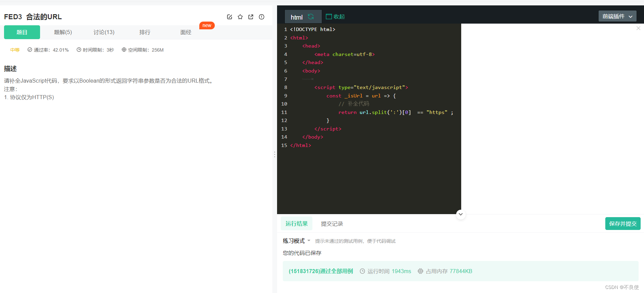Screen dimensions: 644x293
Task: Click the 保存并提交 button
Action: [x=622, y=224]
